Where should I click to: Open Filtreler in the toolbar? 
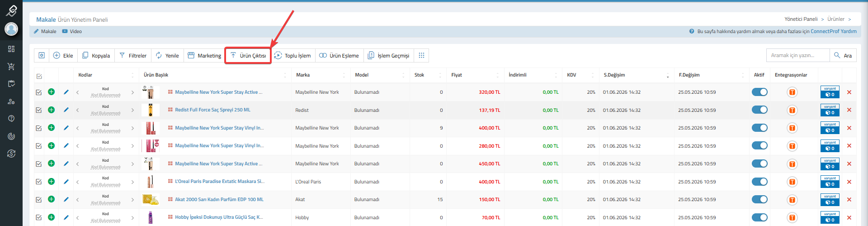[133, 55]
